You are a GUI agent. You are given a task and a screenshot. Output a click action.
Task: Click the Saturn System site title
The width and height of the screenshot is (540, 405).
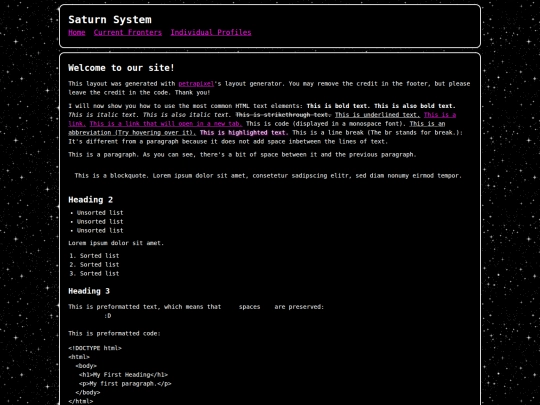[x=110, y=20]
